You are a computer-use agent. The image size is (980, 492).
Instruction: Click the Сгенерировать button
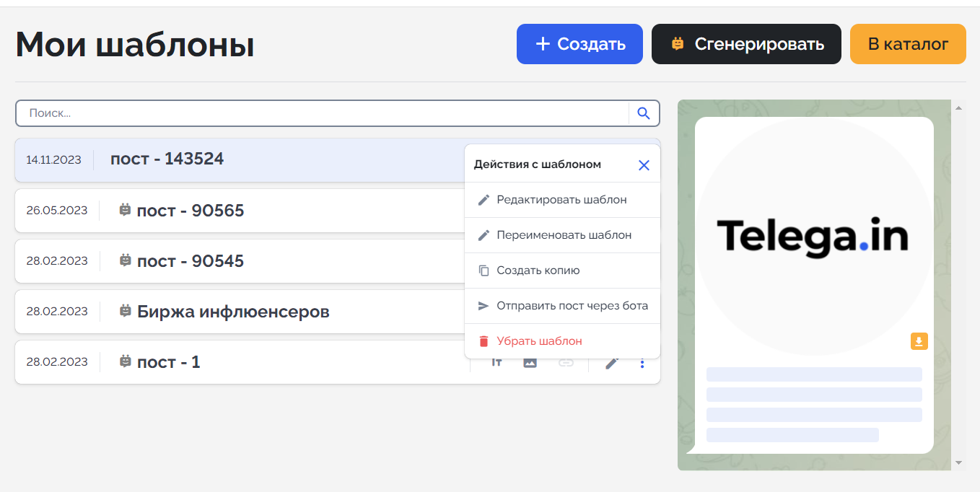pos(746,44)
